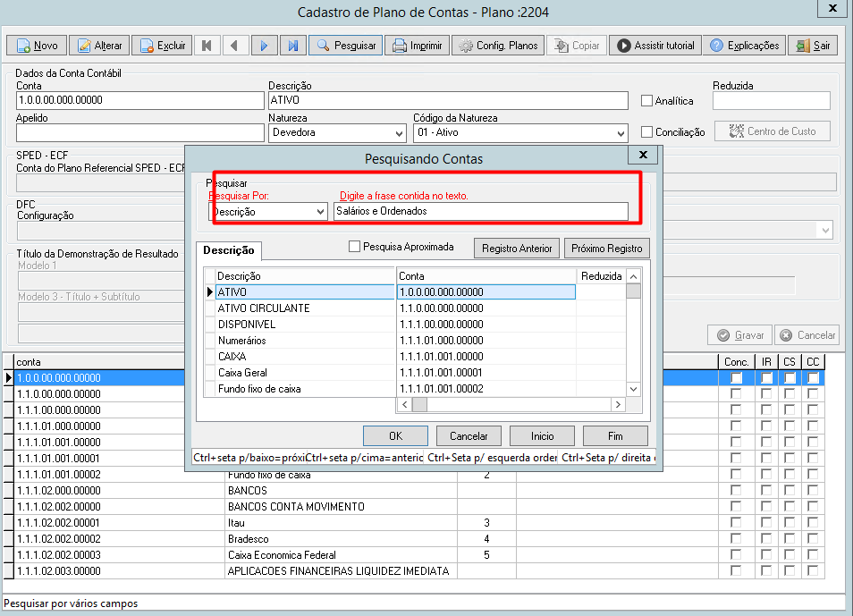
Task: Open the Natureza dropdown
Action: click(x=399, y=133)
